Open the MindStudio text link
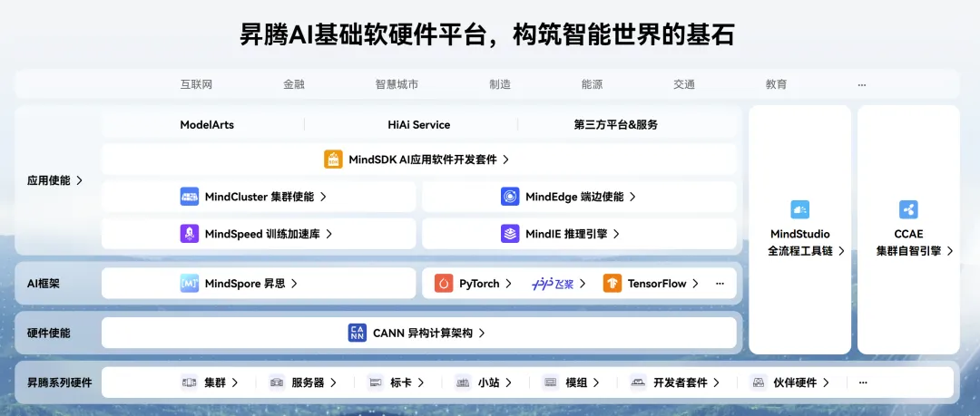 800,234
